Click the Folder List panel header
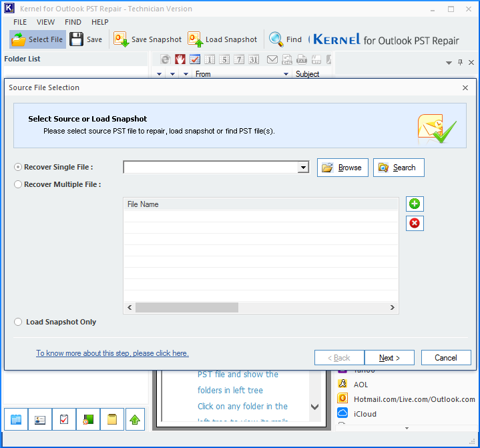This screenshot has width=480, height=448. coord(75,59)
